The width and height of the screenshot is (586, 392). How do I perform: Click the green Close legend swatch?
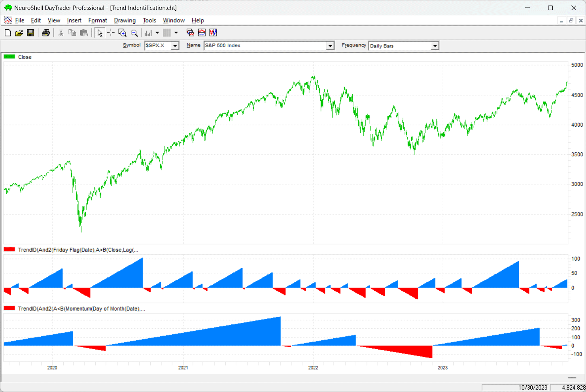tap(9, 57)
